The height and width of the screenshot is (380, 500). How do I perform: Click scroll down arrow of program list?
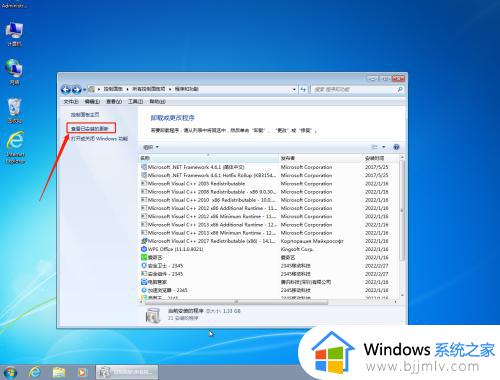(x=402, y=295)
